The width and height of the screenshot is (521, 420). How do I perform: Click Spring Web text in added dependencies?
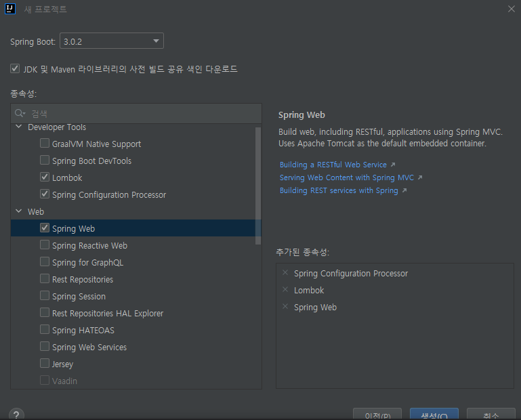315,308
